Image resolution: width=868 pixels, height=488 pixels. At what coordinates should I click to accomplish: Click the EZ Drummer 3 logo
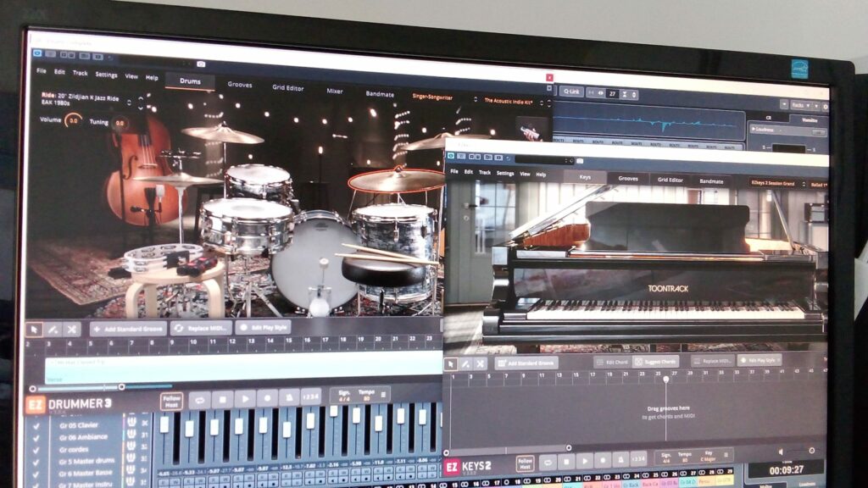click(69, 404)
